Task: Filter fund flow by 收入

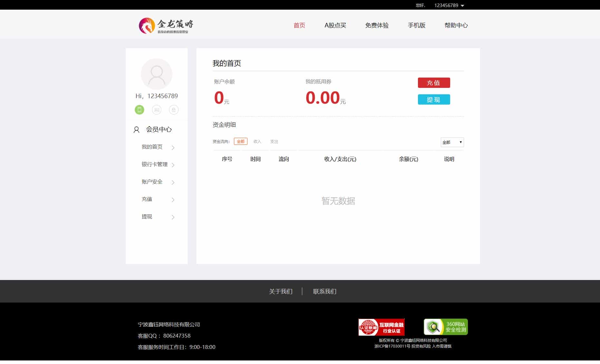Action: [257, 142]
